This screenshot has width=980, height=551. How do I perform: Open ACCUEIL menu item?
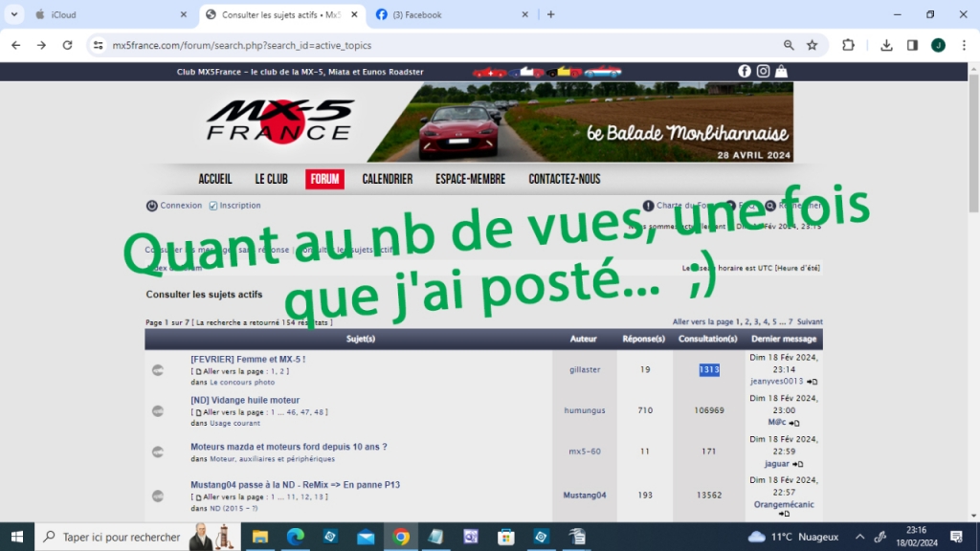click(215, 179)
